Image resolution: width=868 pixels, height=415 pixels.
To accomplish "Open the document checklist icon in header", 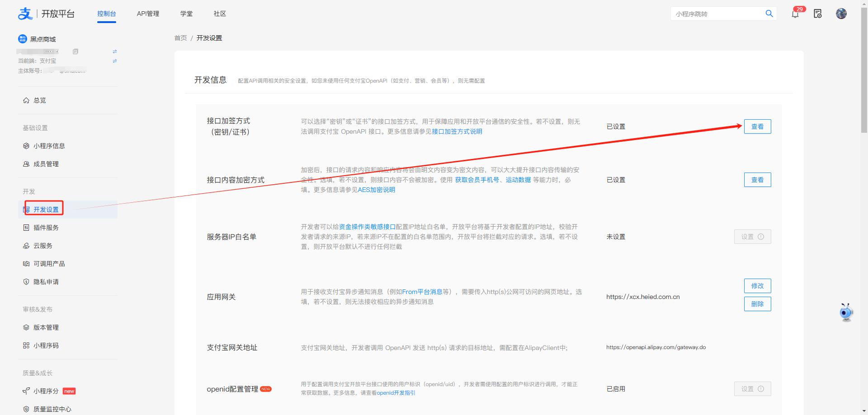I will tap(818, 14).
